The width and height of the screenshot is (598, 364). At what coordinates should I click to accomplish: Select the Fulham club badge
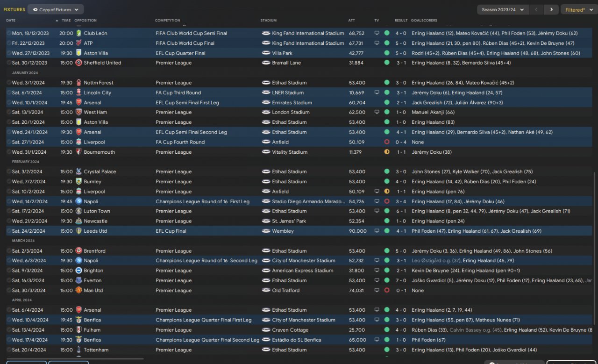[x=78, y=330]
